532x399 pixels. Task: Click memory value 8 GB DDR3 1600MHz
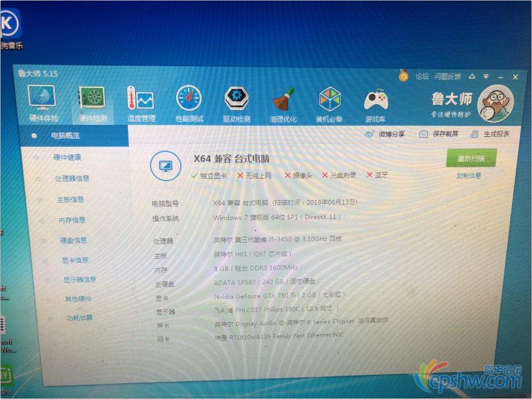tap(258, 268)
